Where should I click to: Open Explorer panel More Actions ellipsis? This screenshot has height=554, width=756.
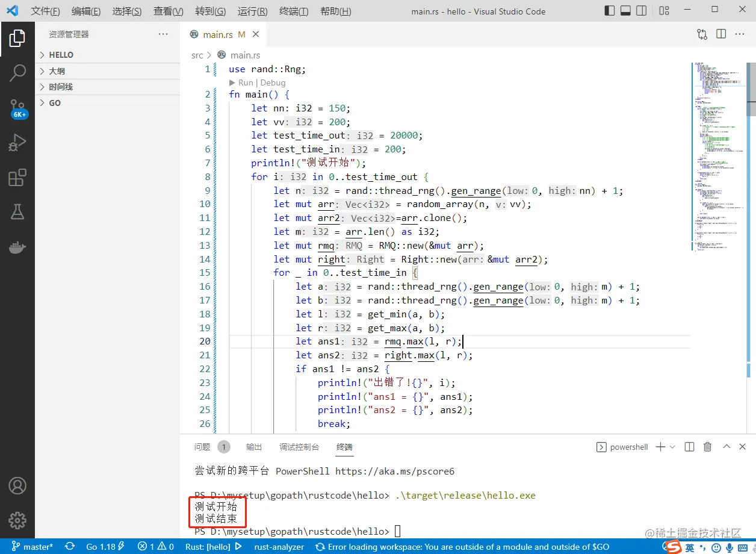point(163,34)
